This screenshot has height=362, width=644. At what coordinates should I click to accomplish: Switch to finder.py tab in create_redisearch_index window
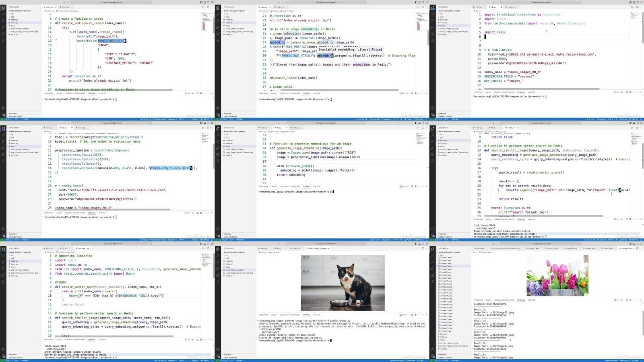65,7
